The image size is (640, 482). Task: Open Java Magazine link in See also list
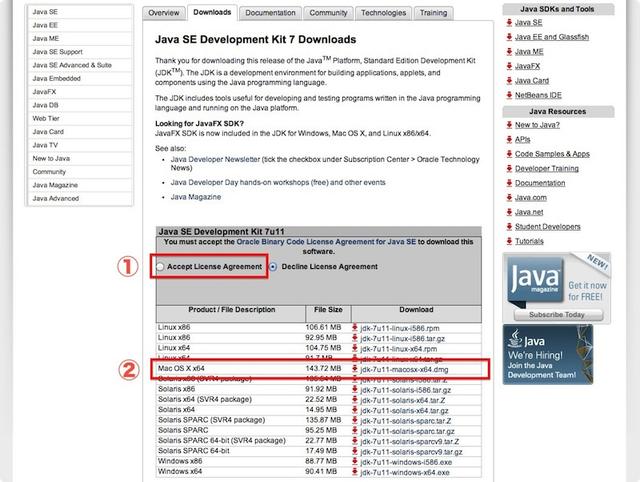click(x=196, y=197)
